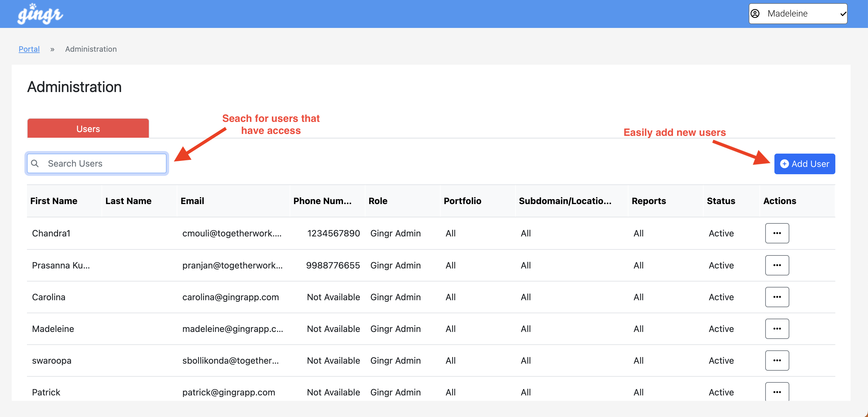Open three-dot menu for Carolina
The height and width of the screenshot is (417, 868).
pyautogui.click(x=777, y=297)
